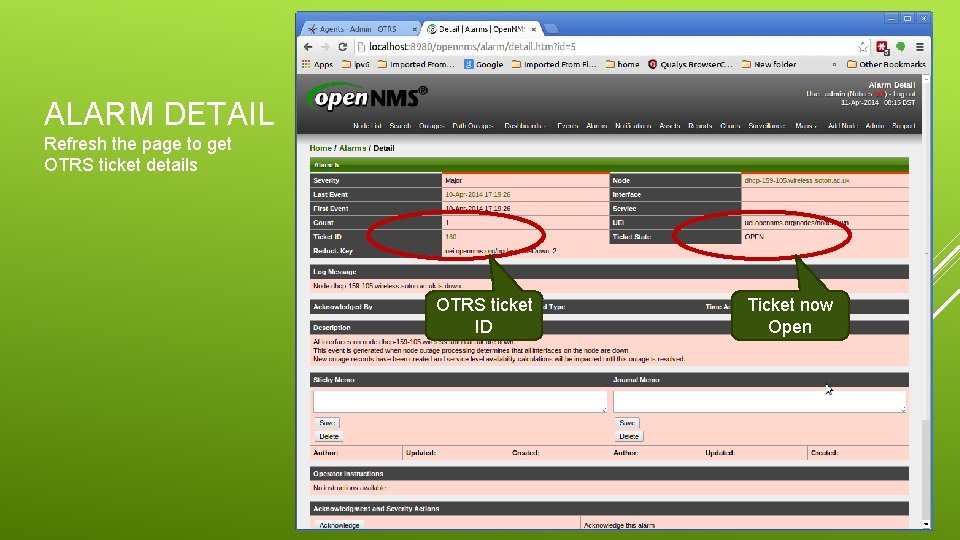
Task: Open the ticket ID 180 link
Action: click(x=451, y=236)
